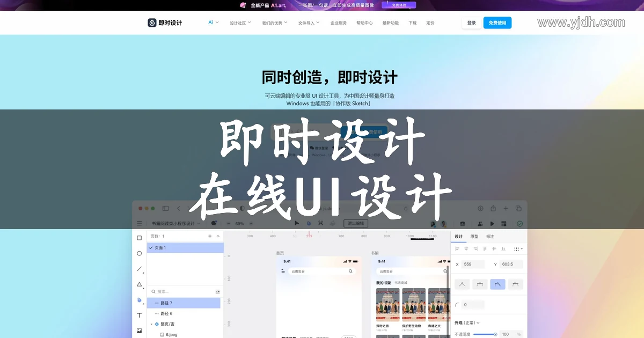
Task: Select the Pen tool in left toolbar
Action: (139, 300)
